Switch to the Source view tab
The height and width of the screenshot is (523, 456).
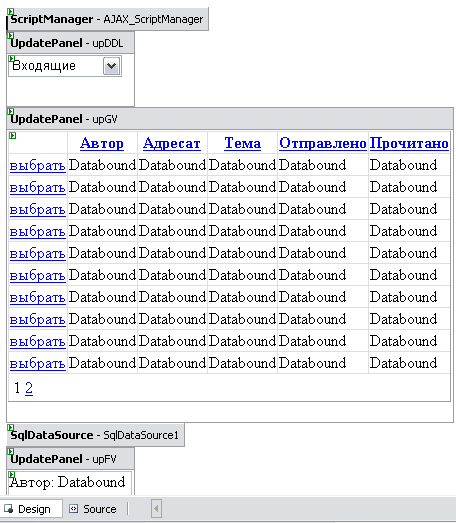pyautogui.click(x=93, y=509)
